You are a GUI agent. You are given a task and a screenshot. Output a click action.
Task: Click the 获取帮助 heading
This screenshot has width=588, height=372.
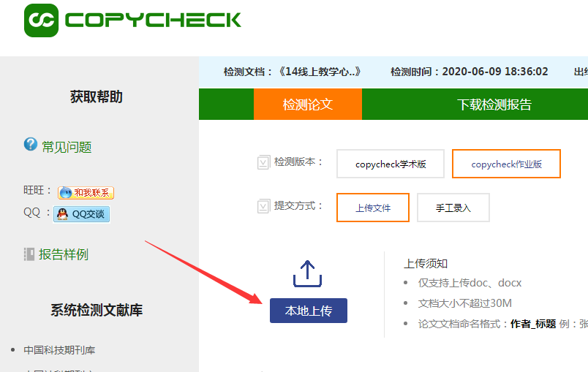97,96
